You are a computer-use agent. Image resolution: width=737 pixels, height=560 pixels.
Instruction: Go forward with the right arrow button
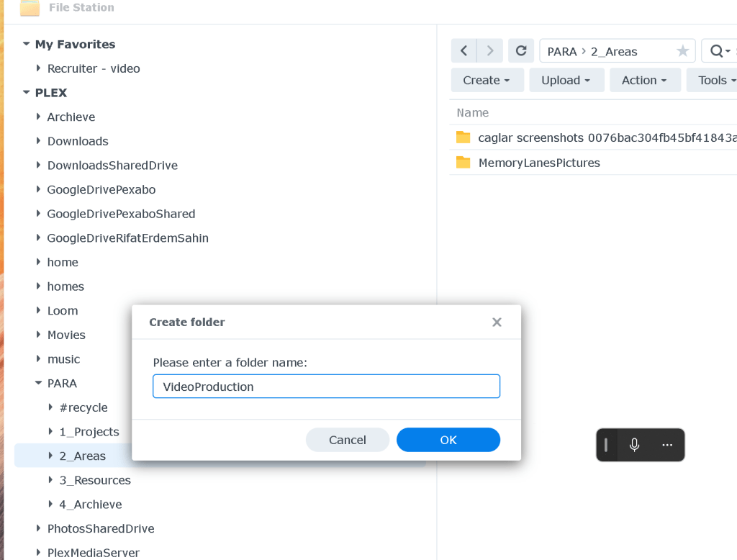tap(489, 51)
